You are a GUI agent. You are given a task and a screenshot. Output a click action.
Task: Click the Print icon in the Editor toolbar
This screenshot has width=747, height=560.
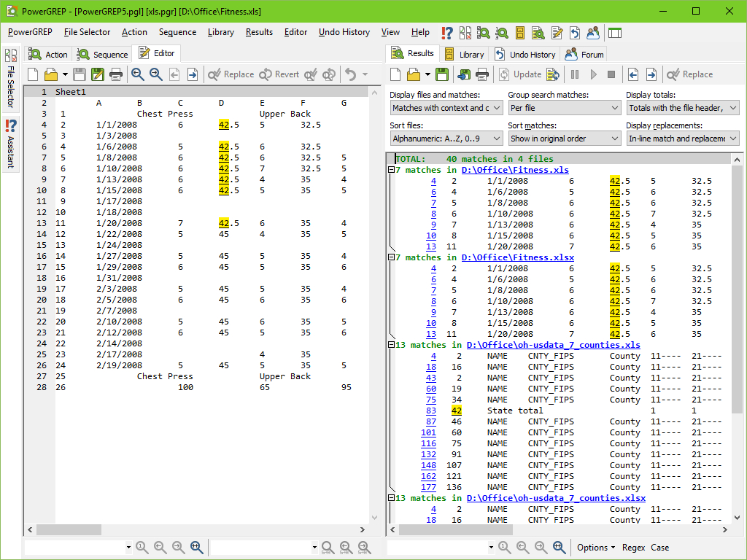pos(116,74)
